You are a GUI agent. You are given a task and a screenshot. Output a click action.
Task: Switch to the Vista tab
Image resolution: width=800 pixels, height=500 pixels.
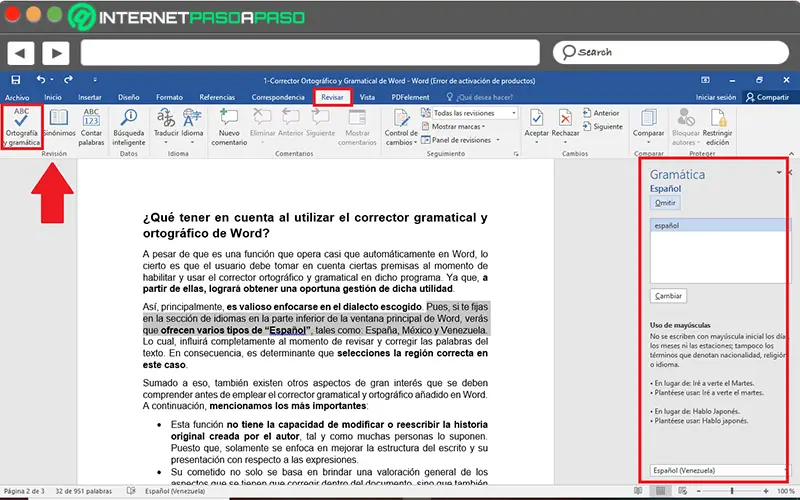pos(367,97)
